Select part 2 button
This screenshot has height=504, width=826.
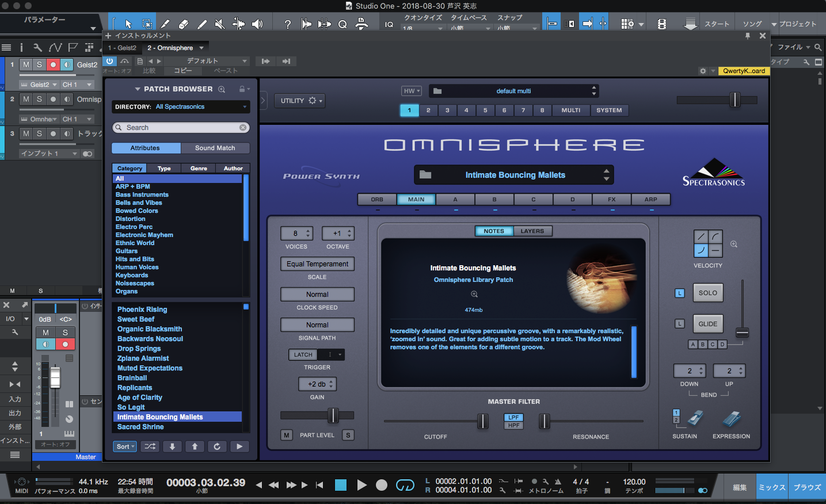[428, 110]
